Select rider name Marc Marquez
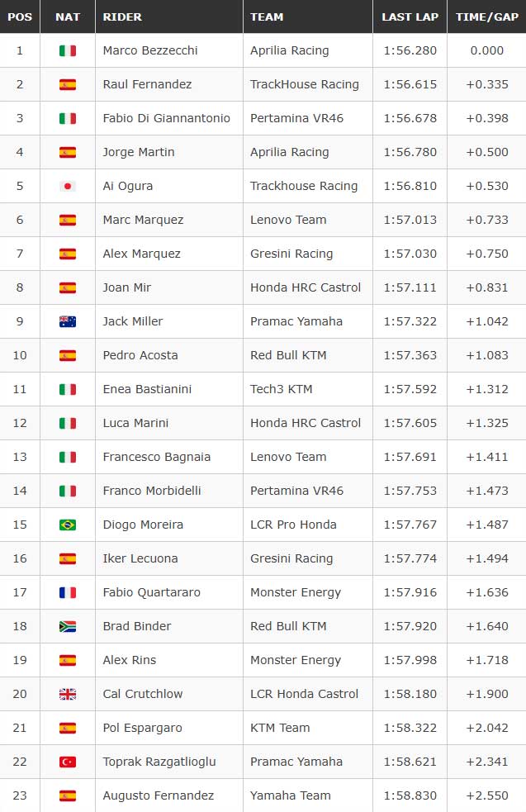The image size is (526, 812). [x=143, y=220]
